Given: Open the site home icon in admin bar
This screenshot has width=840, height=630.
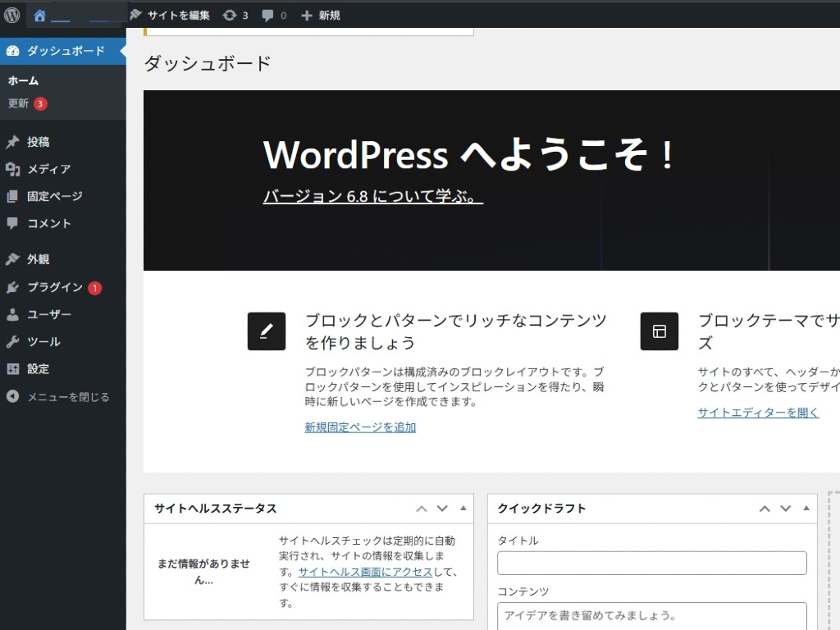Looking at the screenshot, I should click(x=39, y=16).
